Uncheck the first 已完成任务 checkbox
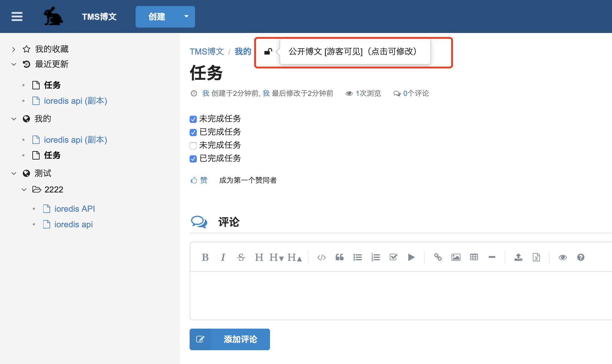612x364 pixels. point(193,132)
